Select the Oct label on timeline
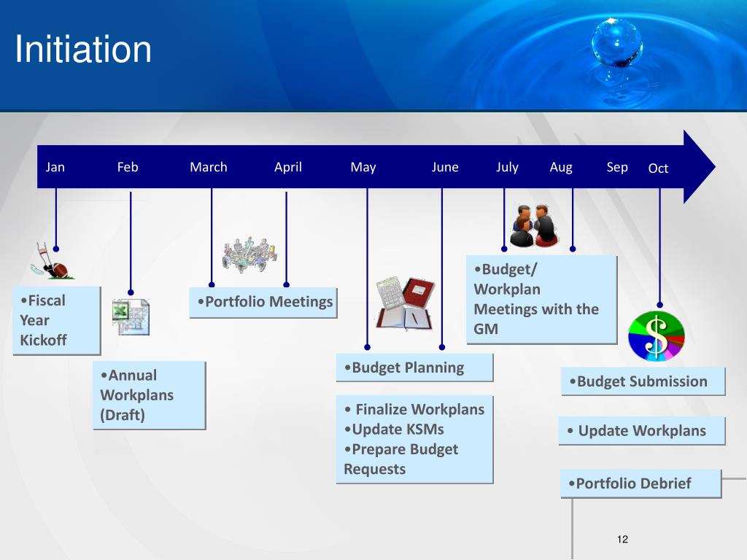Screen dimensions: 747x560 point(658,168)
